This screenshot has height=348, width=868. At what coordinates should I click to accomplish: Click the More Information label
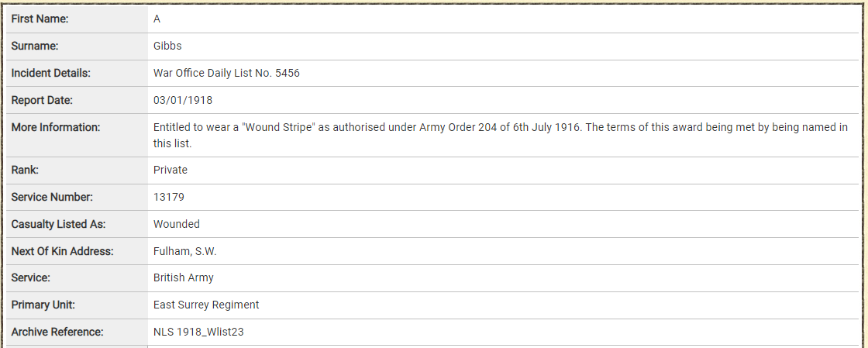[x=56, y=127]
